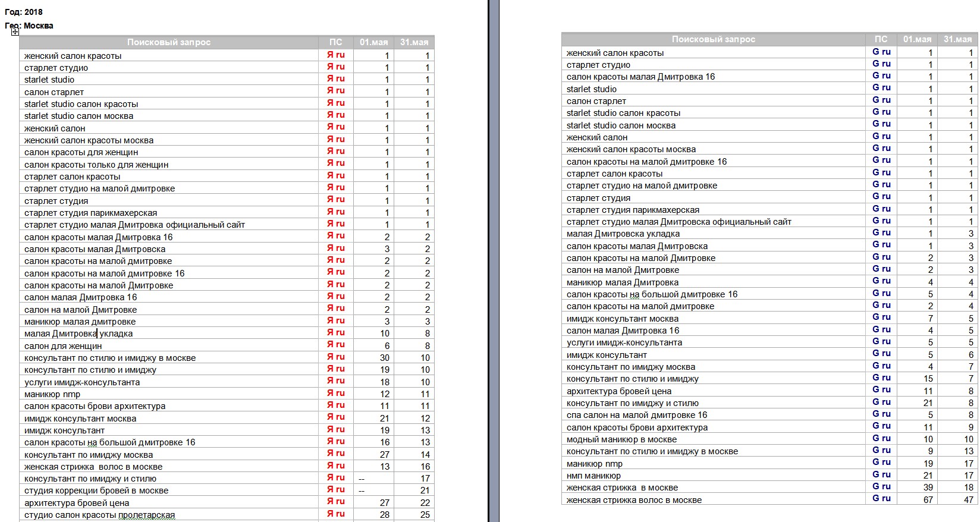The width and height of the screenshot is (980, 522).
Task: Click the value 22 in the Я ru table
Action: point(425,503)
